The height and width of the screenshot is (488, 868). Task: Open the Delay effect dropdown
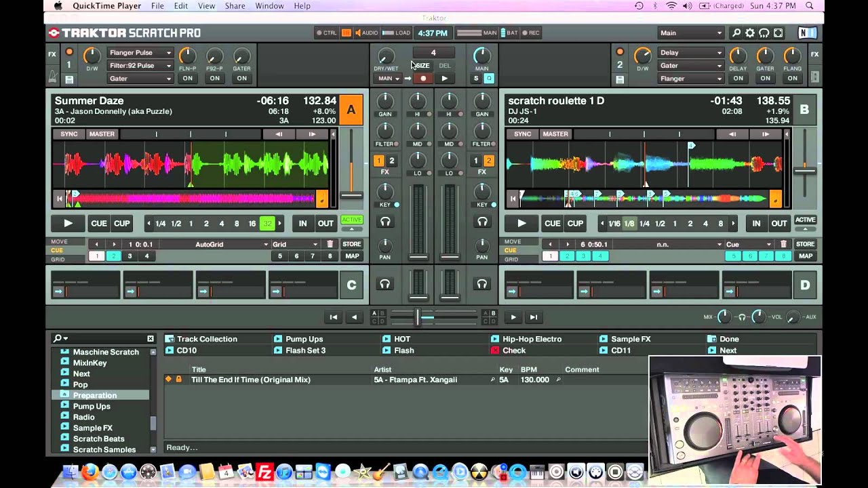(691, 53)
